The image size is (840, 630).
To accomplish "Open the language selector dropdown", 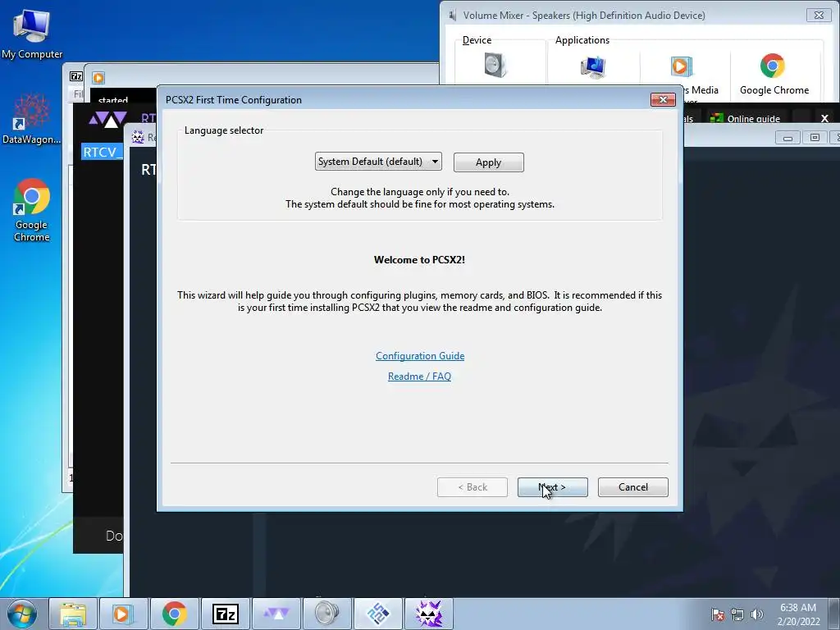I will pos(378,162).
